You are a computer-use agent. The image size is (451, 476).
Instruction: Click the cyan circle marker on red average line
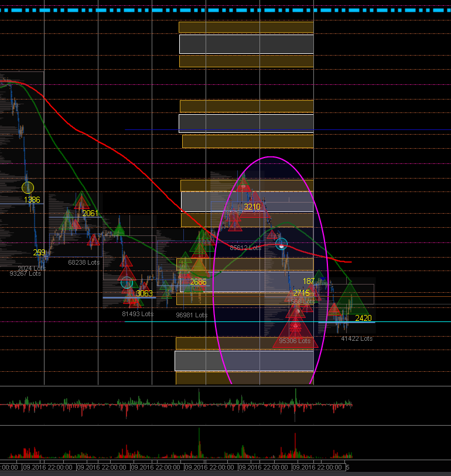[281, 244]
